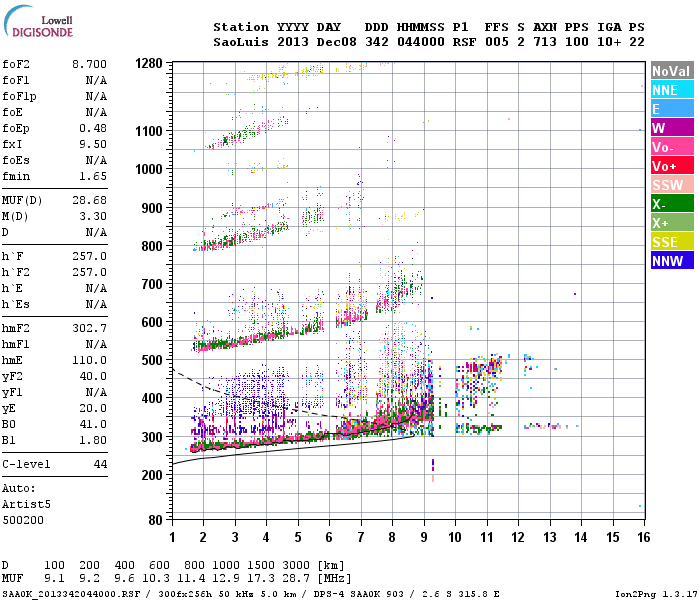Click the SaoLuis station name

click(x=241, y=42)
